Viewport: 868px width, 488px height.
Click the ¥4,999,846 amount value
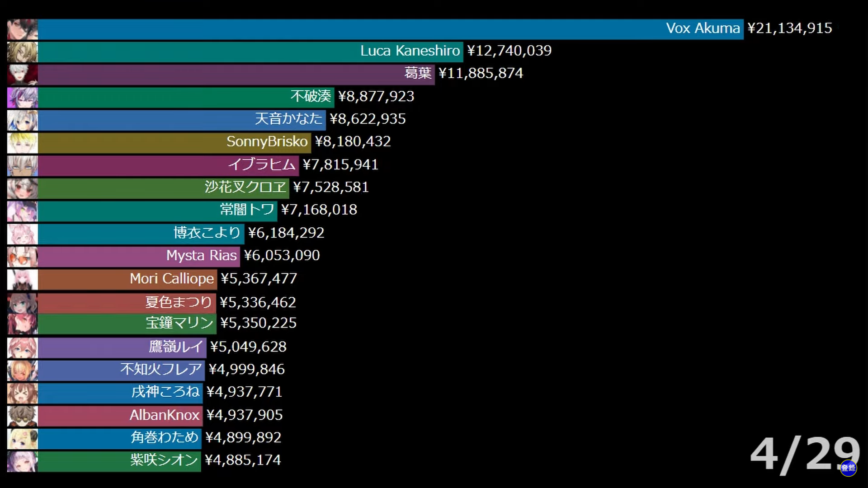[247, 370]
